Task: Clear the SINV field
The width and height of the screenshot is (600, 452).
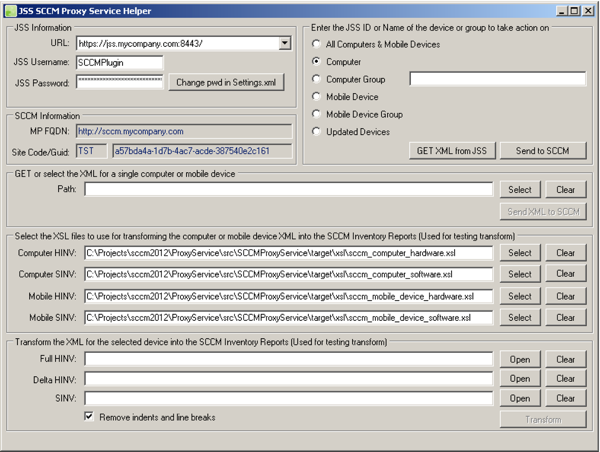Action: (566, 398)
